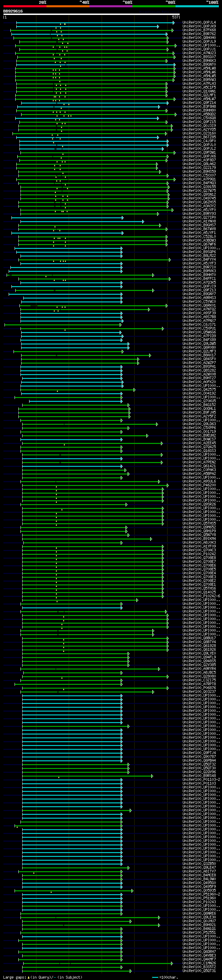This screenshot has height=980, width=222.
Task: Select label UniRef100_Q9LE47
Action: click(199, 867)
